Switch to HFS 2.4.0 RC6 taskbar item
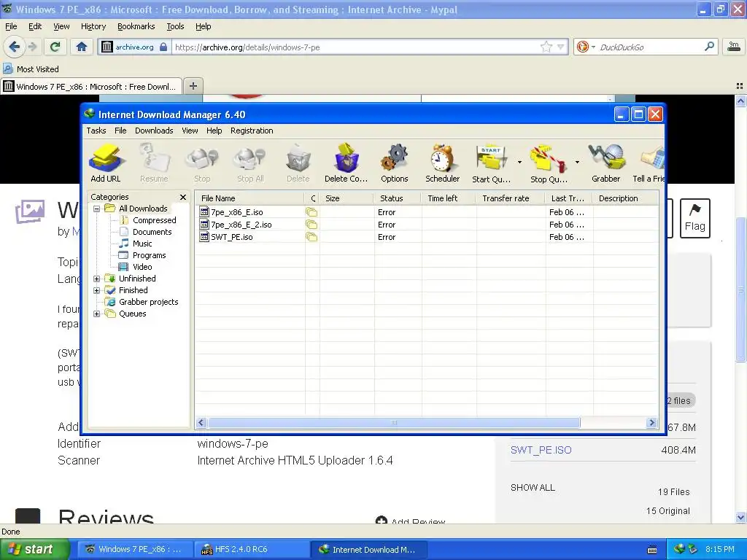This screenshot has width=747, height=560. [x=252, y=549]
